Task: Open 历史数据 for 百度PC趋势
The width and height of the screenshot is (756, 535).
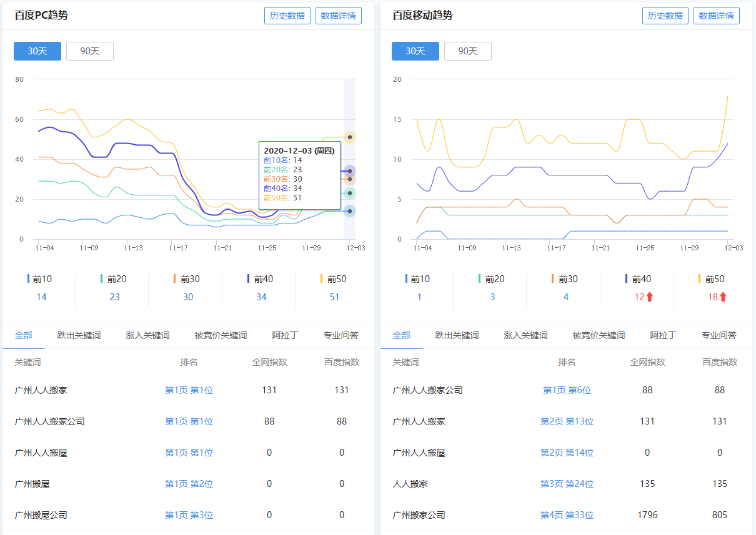Action: (x=287, y=16)
